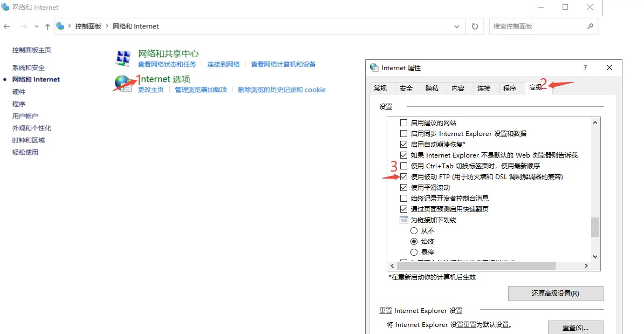This screenshot has height=334, width=644.
Task: Expand the address bar history dropdown
Action: pos(457,26)
